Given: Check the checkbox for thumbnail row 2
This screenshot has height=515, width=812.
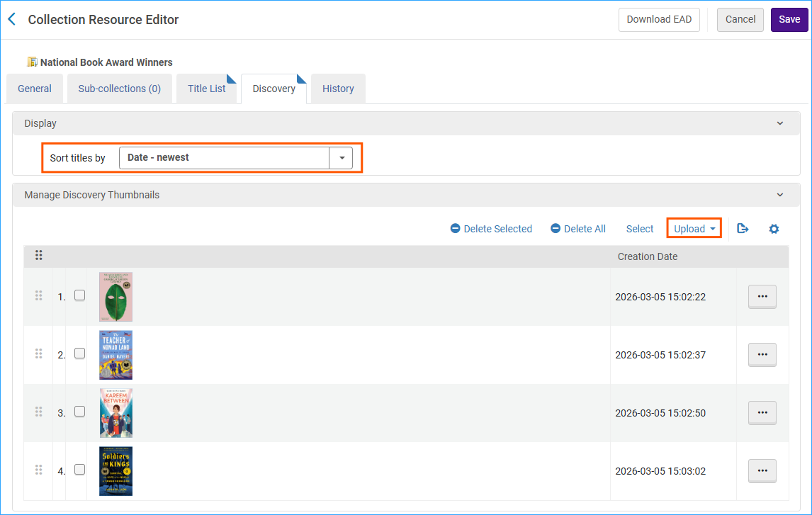Looking at the screenshot, I should [x=79, y=353].
